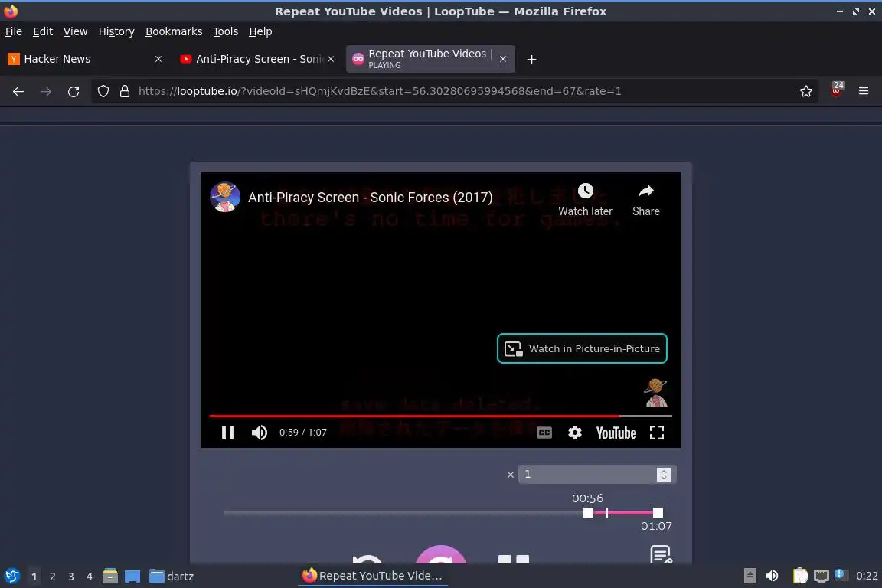882x588 pixels.
Task: Close the Repeat YouTube Videos tab
Action: pos(503,59)
